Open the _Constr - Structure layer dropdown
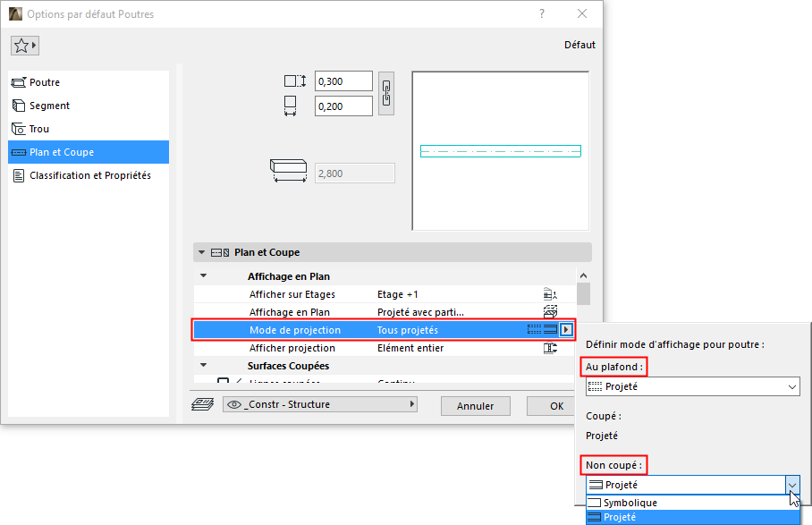 [x=320, y=404]
